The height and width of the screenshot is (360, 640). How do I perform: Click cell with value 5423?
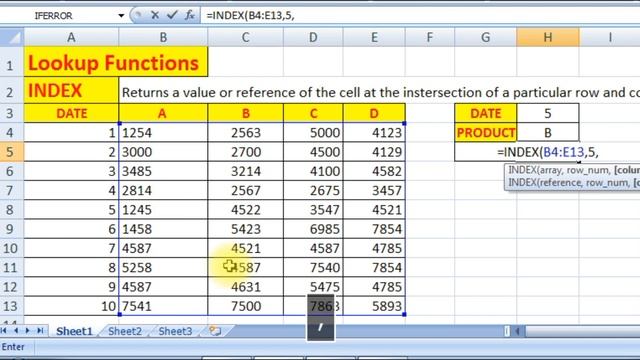point(245,229)
